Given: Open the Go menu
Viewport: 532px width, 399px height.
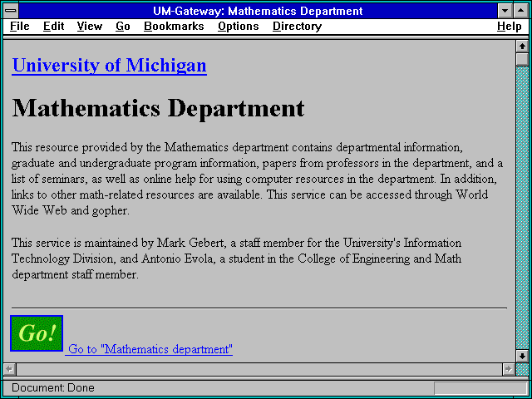Looking at the screenshot, I should pyautogui.click(x=123, y=27).
